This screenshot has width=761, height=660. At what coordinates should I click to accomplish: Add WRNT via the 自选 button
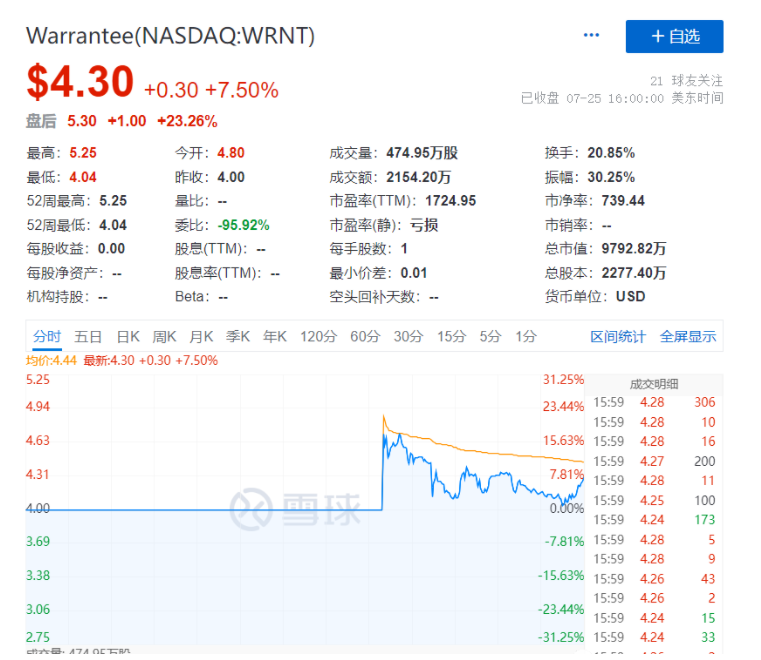tap(674, 36)
